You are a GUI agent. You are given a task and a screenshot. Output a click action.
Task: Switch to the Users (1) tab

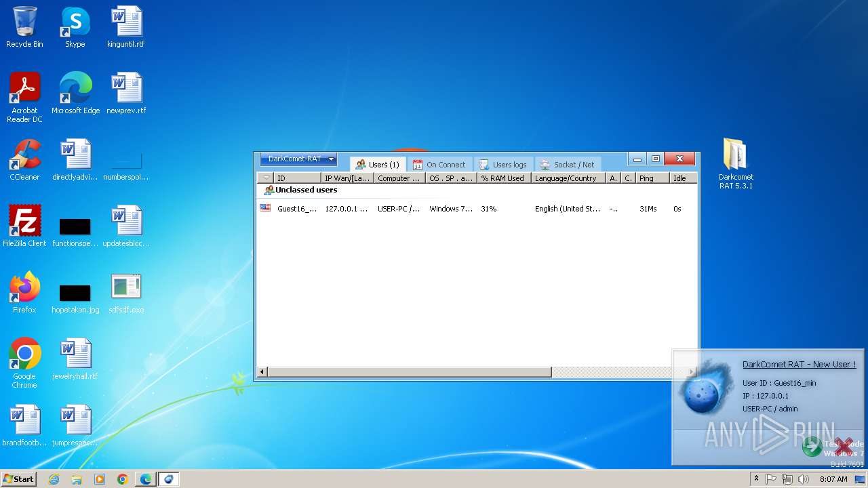click(x=378, y=165)
